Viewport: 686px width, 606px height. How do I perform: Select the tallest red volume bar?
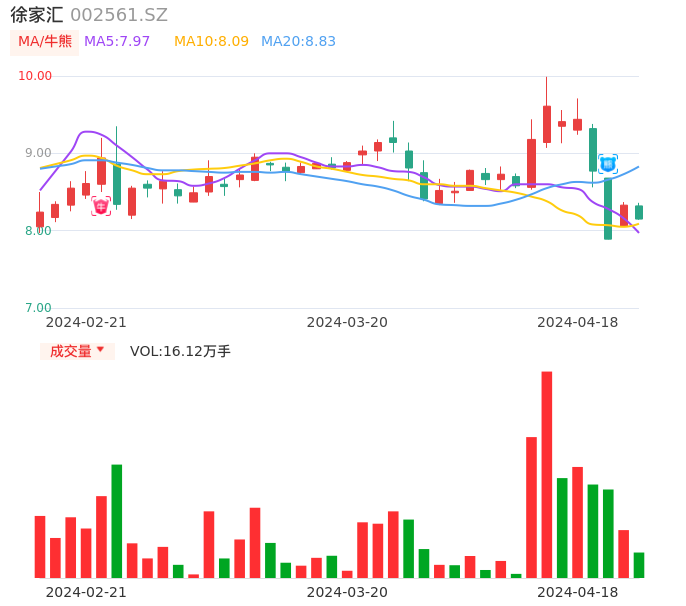tap(547, 474)
